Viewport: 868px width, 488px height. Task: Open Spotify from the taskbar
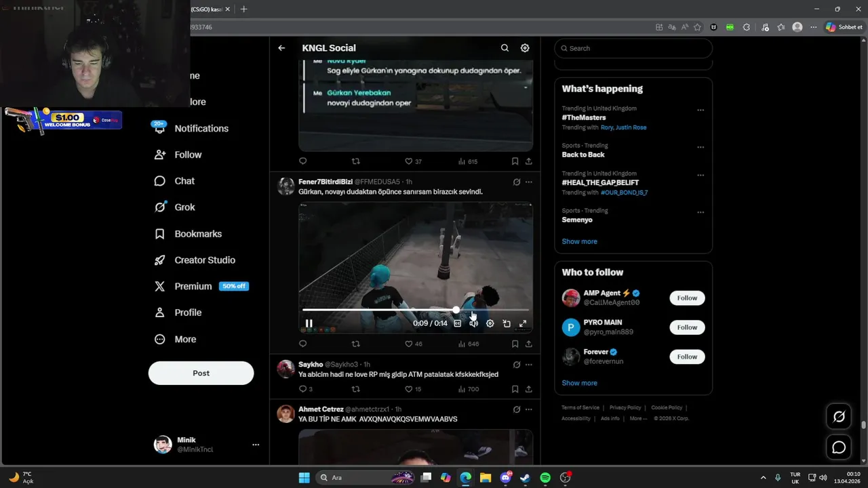pos(545,478)
